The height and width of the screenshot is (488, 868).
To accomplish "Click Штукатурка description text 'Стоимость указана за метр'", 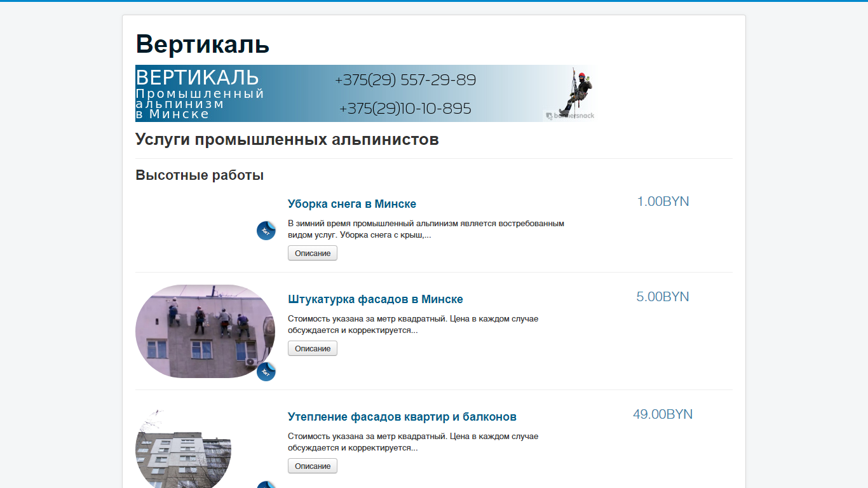I will [x=413, y=324].
